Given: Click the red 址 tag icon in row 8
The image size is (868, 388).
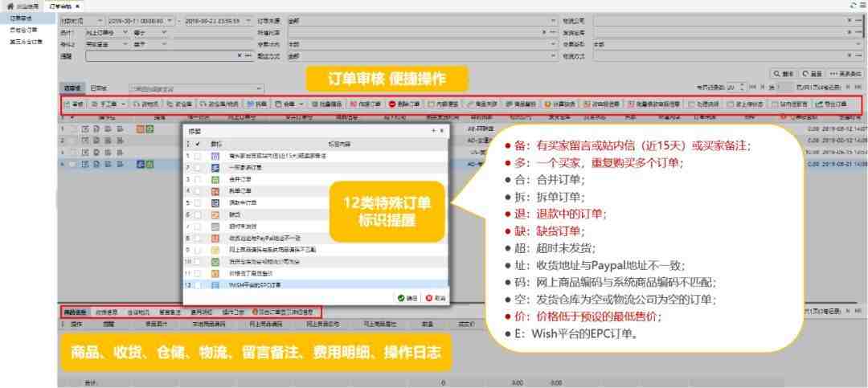Looking at the screenshot, I should pos(215,238).
